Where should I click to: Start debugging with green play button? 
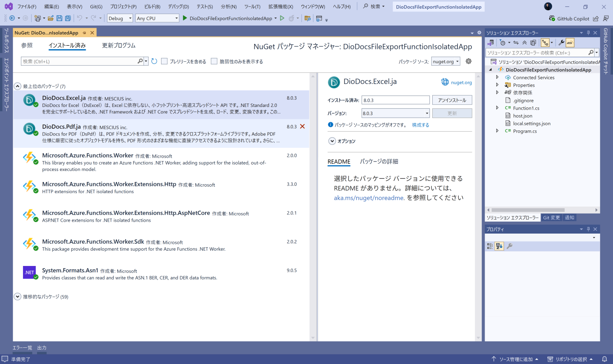[185, 18]
